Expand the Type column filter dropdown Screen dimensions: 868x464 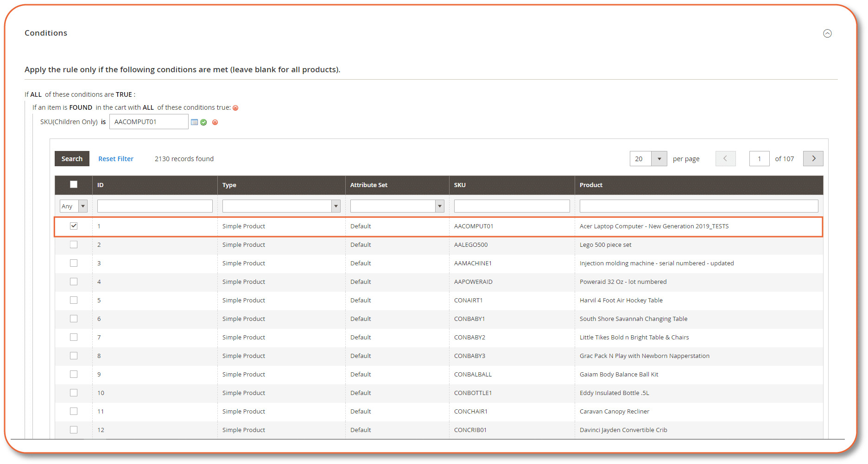coord(336,206)
